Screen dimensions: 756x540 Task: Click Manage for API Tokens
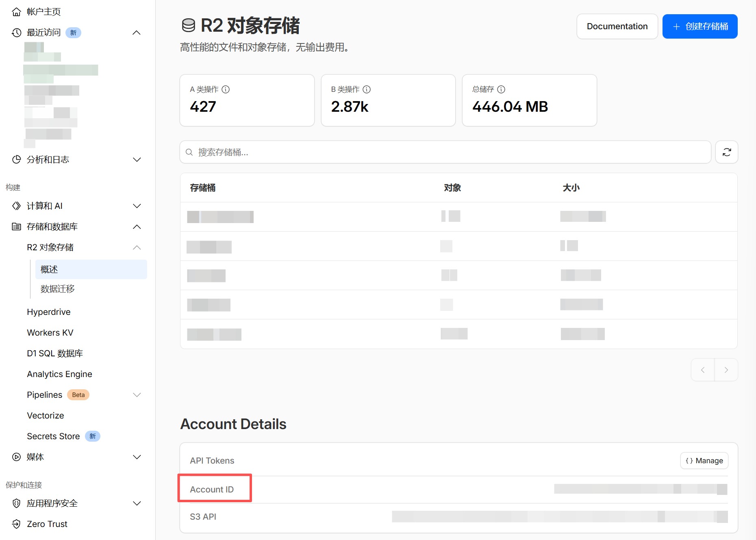click(x=704, y=460)
